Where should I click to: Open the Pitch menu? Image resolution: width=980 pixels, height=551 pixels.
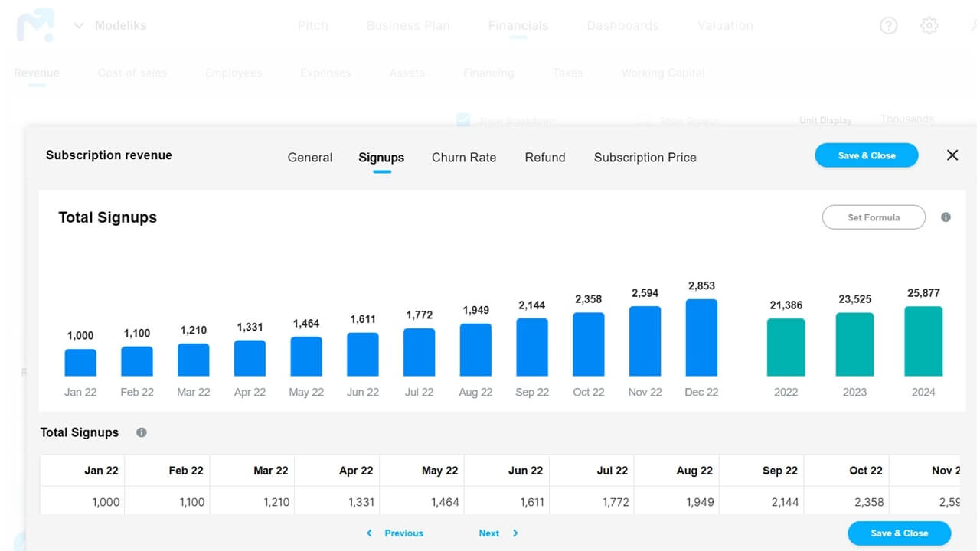pyautogui.click(x=312, y=25)
